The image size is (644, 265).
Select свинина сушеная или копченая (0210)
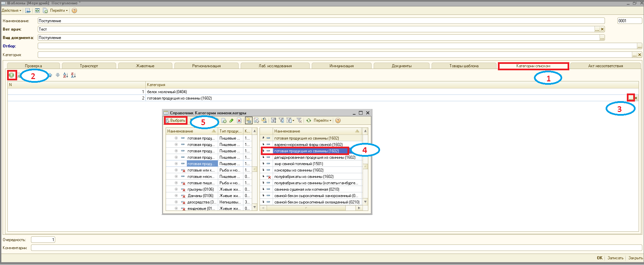tap(311, 189)
